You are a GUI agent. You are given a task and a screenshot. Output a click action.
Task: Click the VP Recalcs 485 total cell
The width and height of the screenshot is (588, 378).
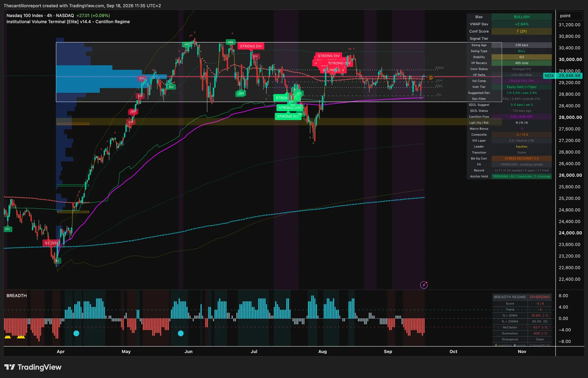(522, 63)
